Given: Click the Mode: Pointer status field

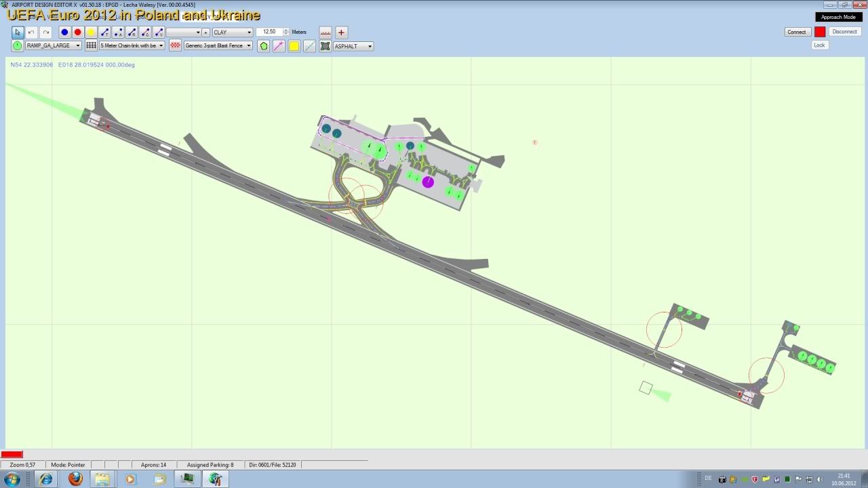Looking at the screenshot, I should [x=68, y=465].
